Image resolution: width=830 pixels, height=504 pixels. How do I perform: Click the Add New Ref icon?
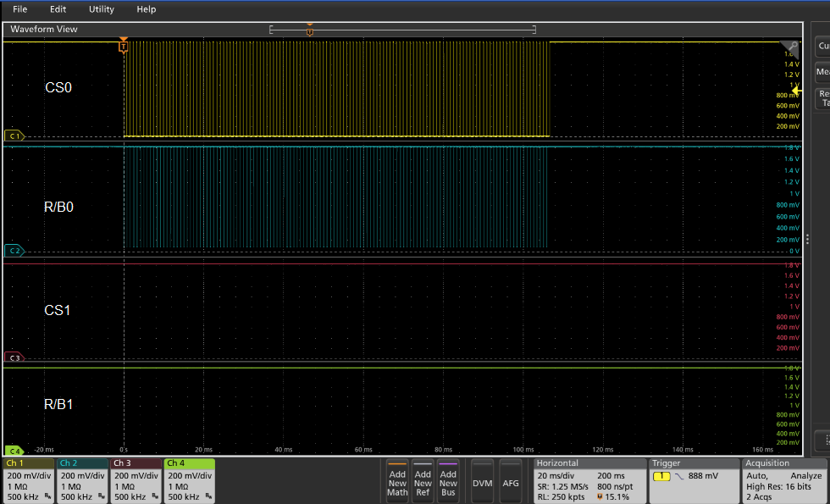point(423,482)
